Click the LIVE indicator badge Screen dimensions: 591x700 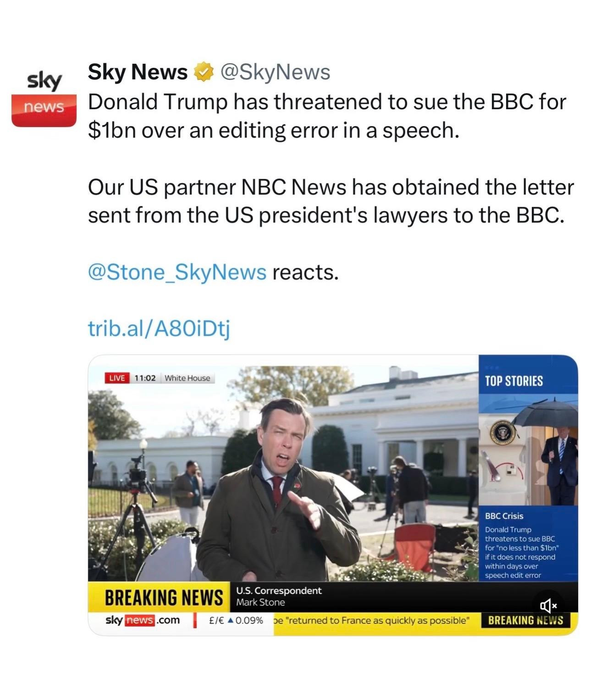coord(117,378)
